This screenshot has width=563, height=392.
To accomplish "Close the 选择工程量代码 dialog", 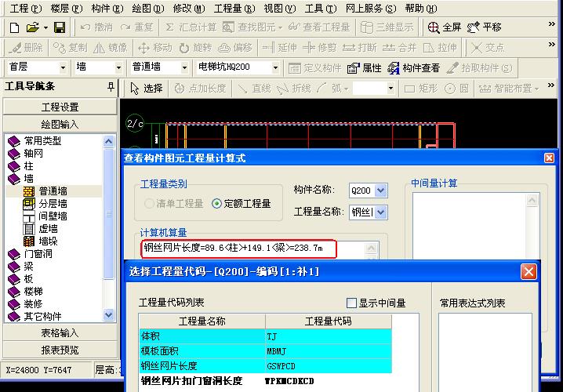I will (529, 272).
